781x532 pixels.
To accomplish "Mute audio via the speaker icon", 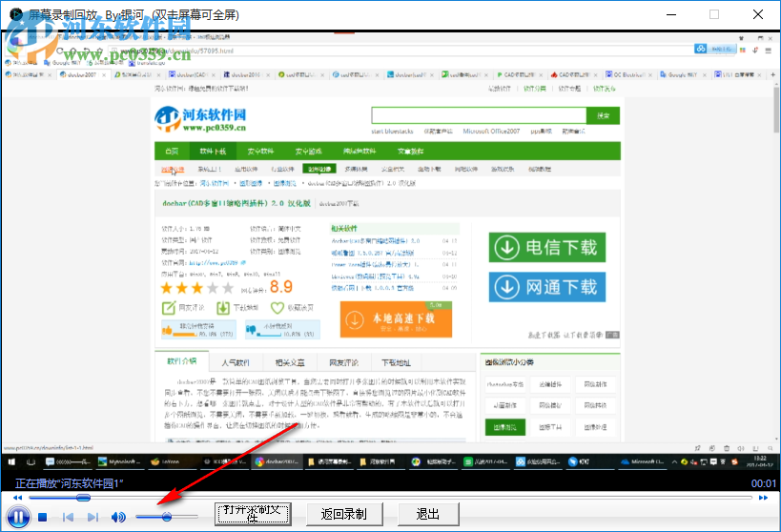I will point(118,518).
